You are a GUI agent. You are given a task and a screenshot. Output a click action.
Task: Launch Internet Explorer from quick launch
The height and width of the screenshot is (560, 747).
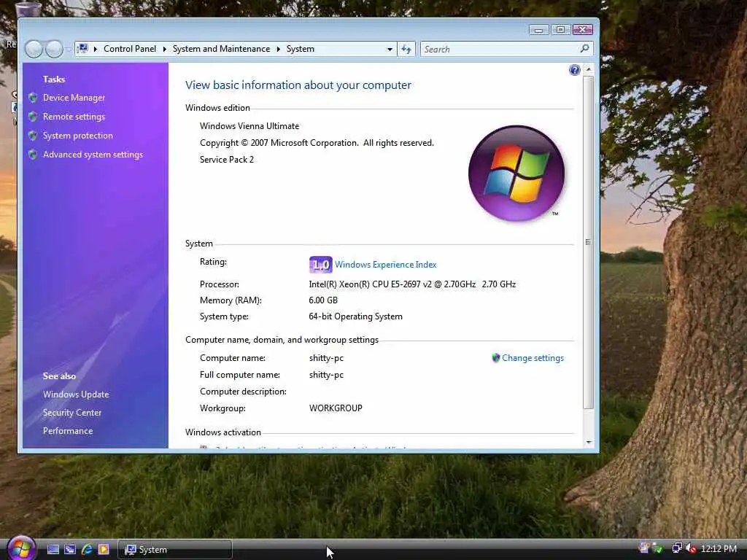87,550
